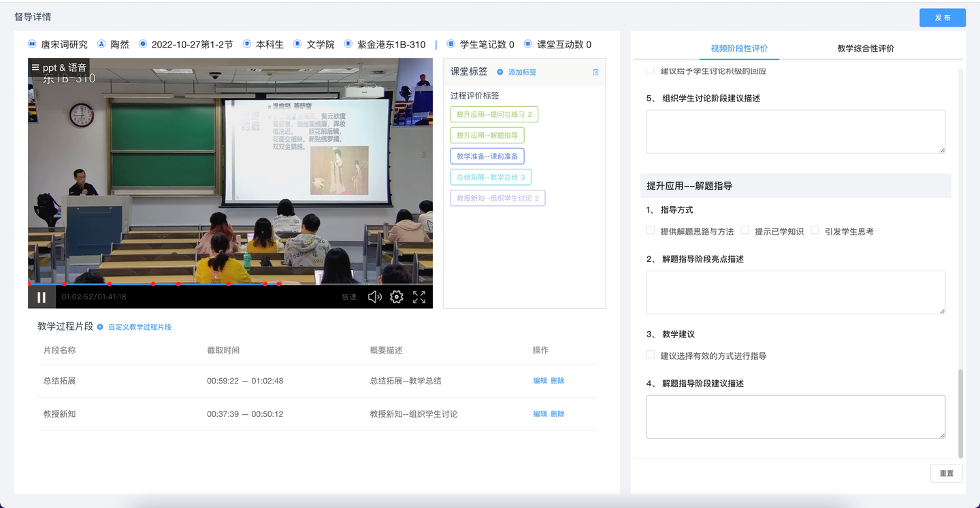Switch to the 教学综合性评价 tab
This screenshot has height=508, width=980.
tap(866, 48)
